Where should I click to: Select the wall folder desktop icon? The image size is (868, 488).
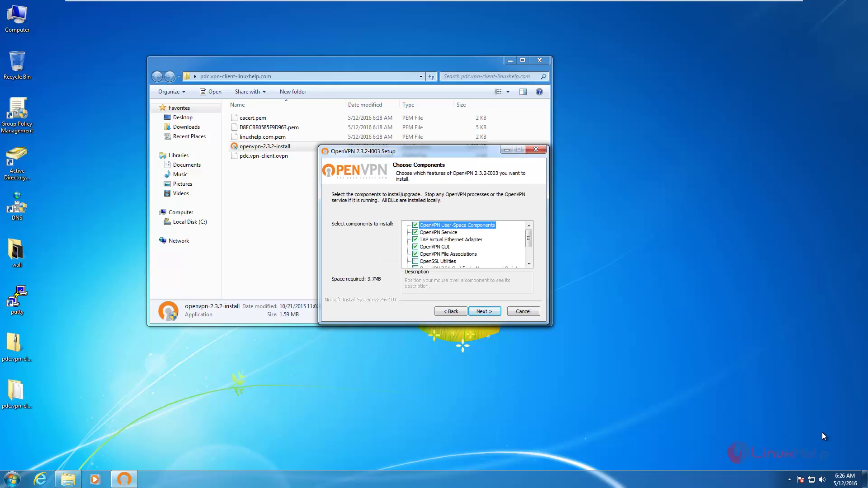point(17,253)
